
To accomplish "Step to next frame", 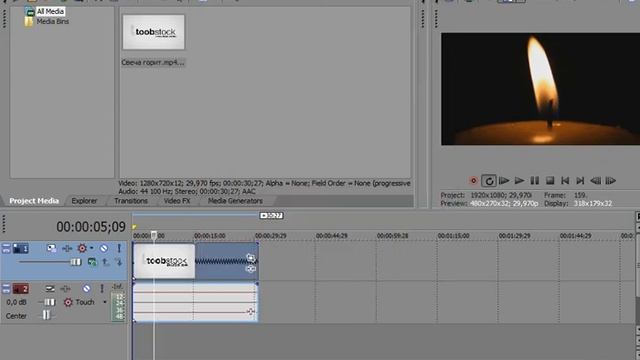I will pyautogui.click(x=611, y=180).
